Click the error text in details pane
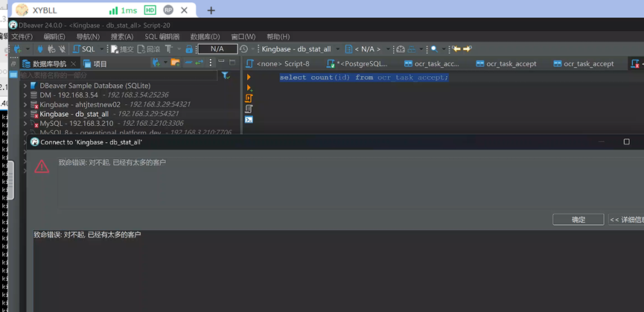This screenshot has height=312, width=644. pos(88,235)
